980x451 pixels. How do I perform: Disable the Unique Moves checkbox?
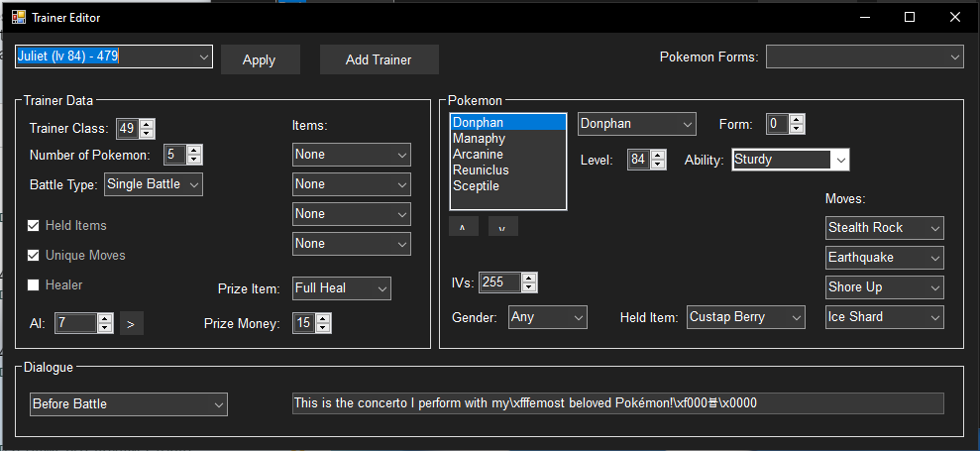point(35,256)
